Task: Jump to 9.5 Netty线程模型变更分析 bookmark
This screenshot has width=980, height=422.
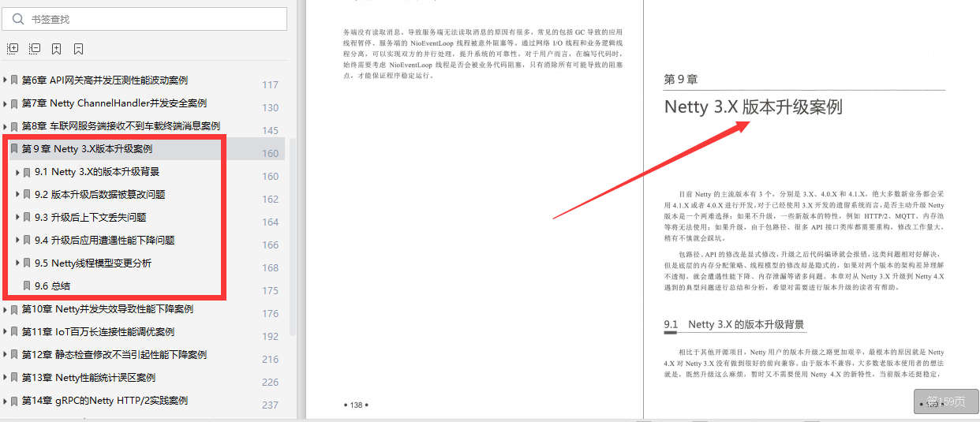Action: (x=93, y=263)
